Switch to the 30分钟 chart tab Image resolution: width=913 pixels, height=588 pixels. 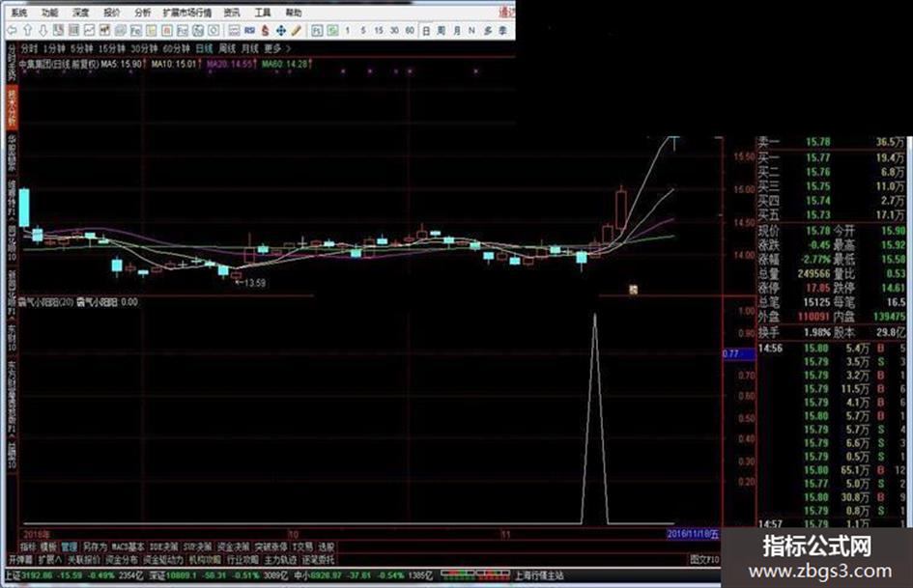[x=144, y=48]
